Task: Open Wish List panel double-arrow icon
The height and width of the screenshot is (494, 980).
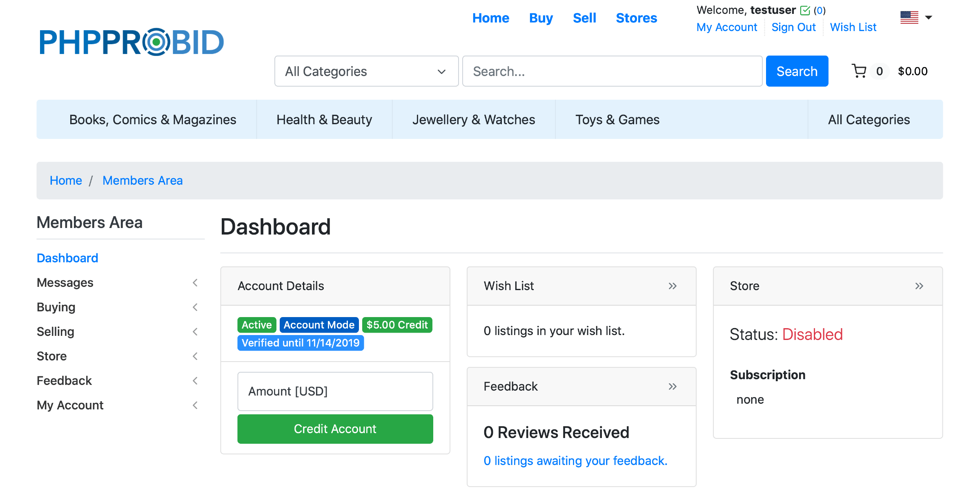Action: [673, 286]
